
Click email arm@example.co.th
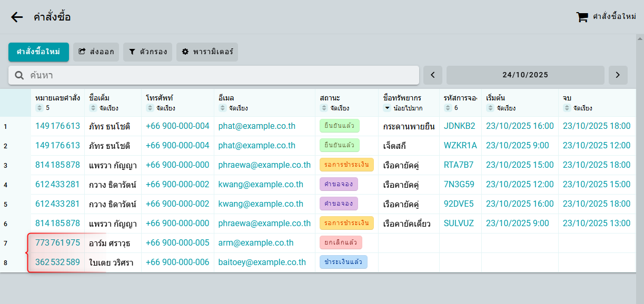click(256, 243)
